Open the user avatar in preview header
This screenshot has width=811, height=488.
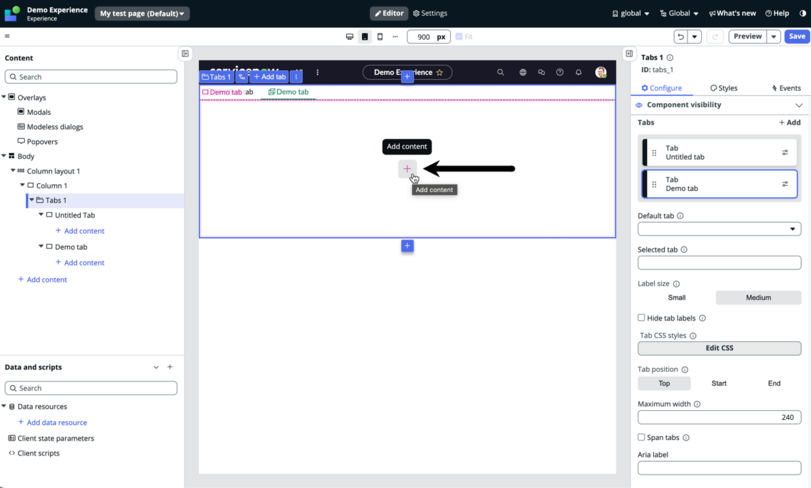click(600, 72)
